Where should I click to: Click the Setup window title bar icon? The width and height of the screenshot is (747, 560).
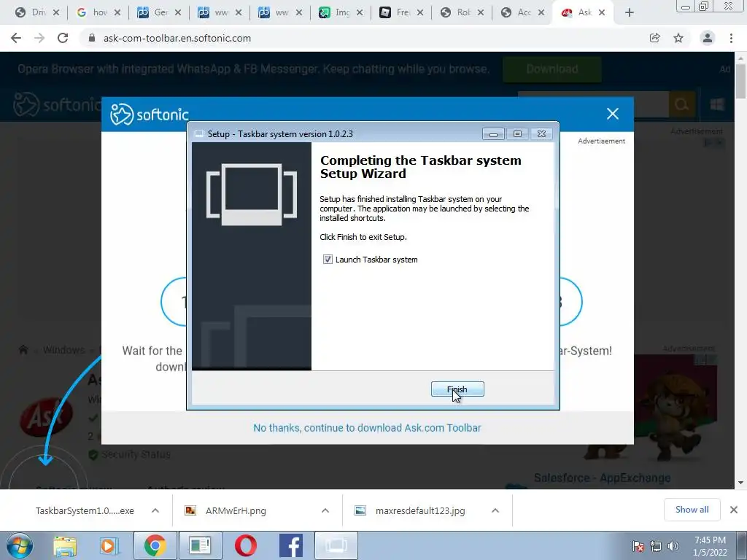tap(199, 134)
